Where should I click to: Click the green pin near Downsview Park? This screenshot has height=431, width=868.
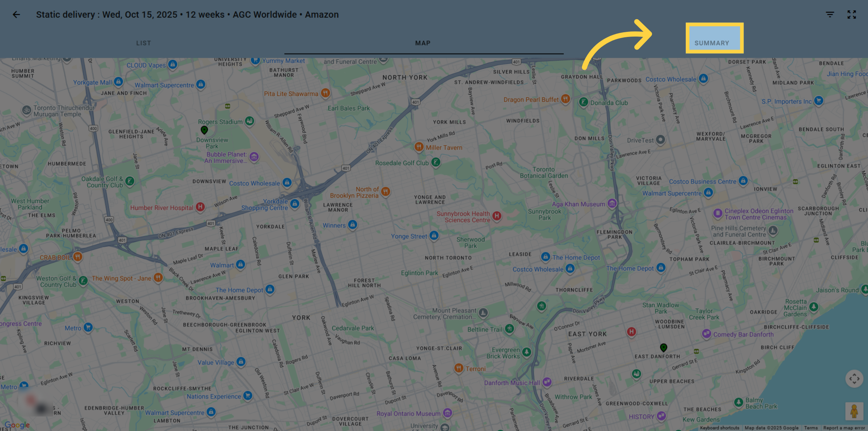tap(204, 130)
